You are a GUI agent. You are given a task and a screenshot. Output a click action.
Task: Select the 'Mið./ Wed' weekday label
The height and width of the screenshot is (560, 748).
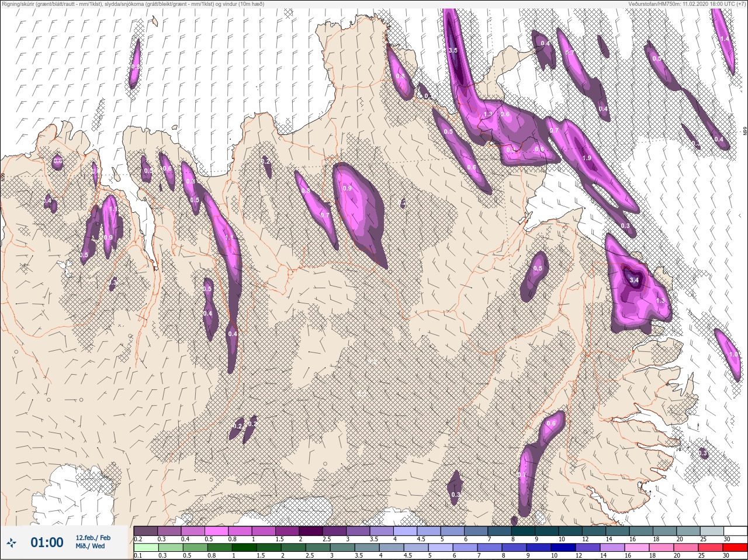pos(91,546)
